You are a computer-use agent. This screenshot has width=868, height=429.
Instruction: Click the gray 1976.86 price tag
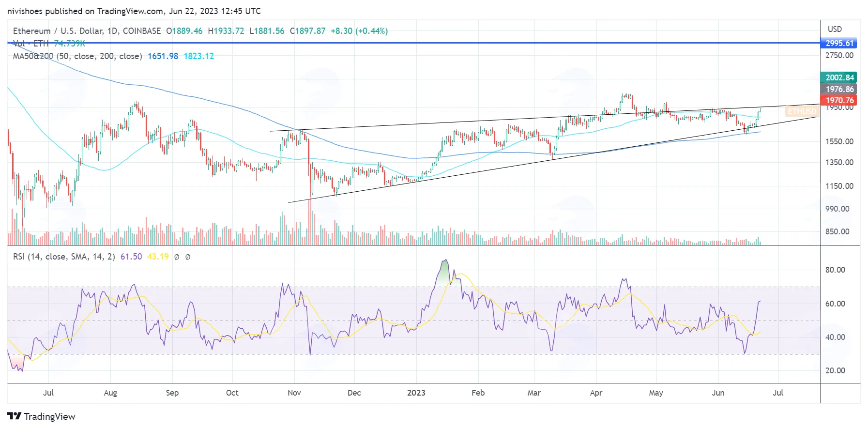click(x=839, y=89)
